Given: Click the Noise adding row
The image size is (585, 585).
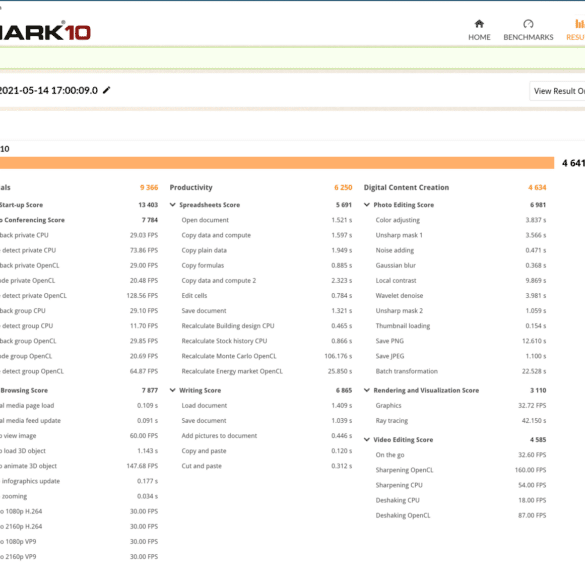Looking at the screenshot, I should [461, 250].
